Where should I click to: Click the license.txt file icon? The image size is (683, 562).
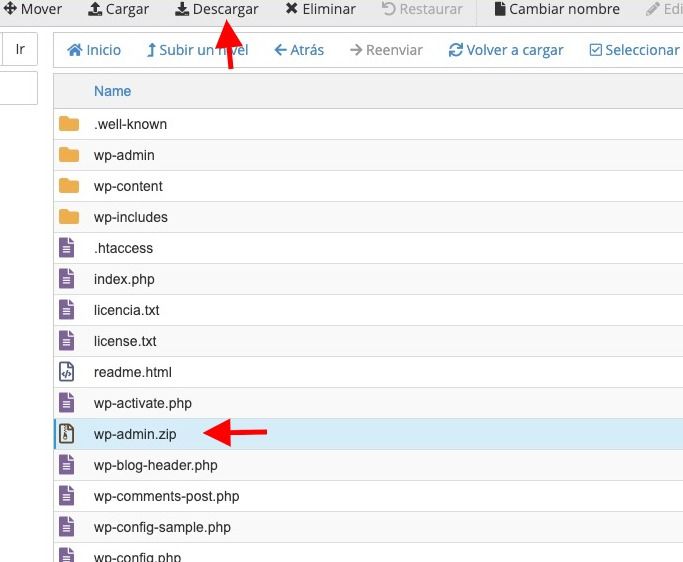(x=67, y=341)
